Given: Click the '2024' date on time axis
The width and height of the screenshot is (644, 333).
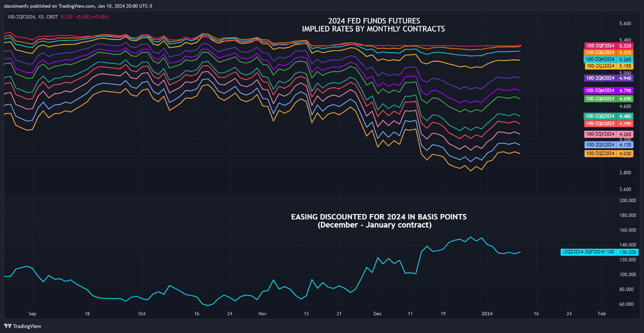Looking at the screenshot, I should pos(487,313).
